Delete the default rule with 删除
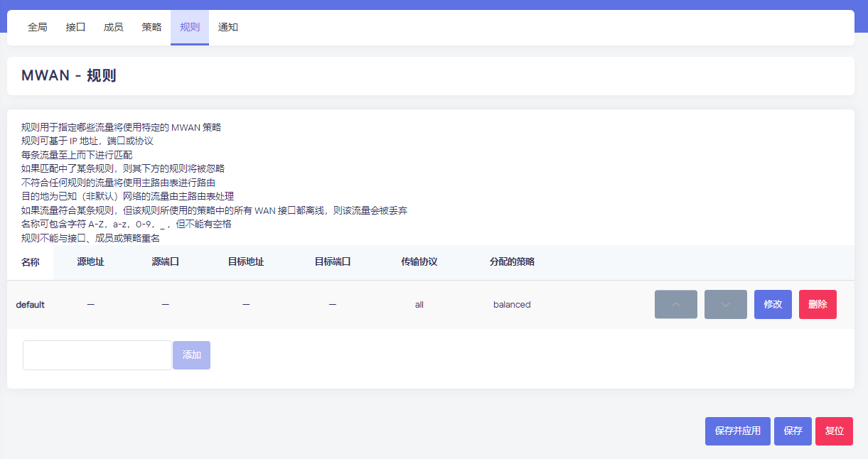This screenshot has width=868, height=459. 818,304
